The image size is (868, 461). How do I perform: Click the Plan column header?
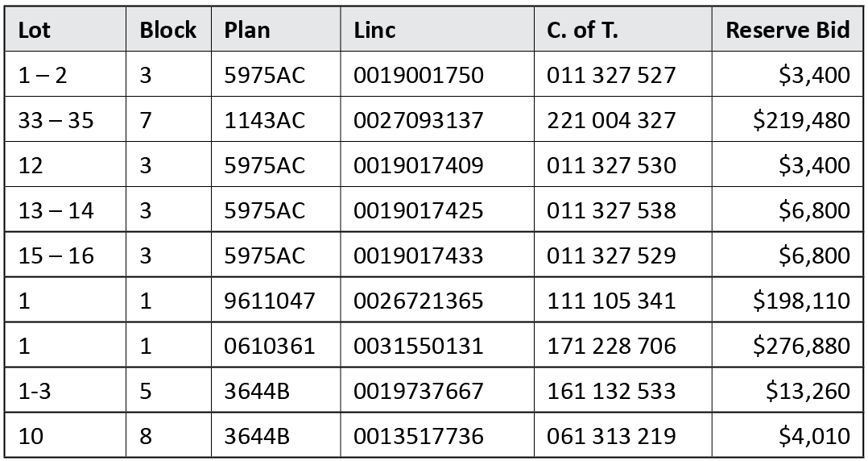pyautogui.click(x=247, y=30)
